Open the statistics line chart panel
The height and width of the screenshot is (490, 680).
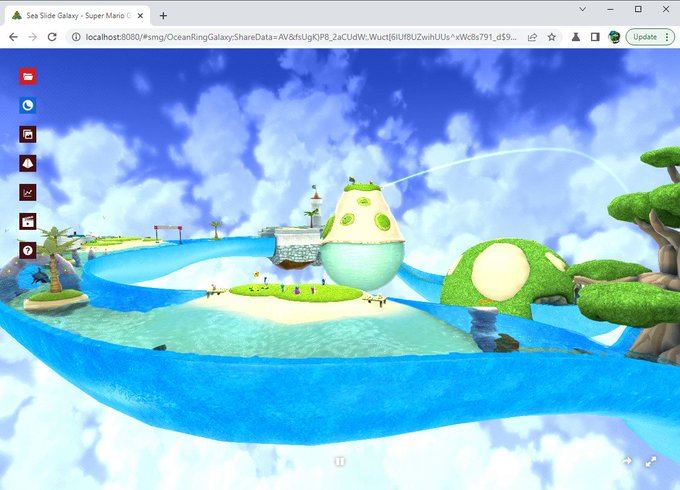click(x=28, y=193)
